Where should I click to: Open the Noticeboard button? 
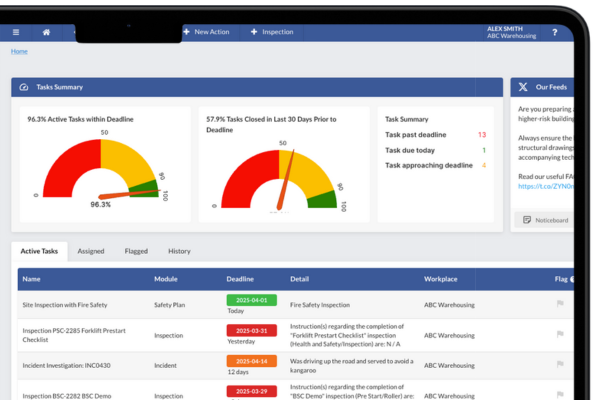[x=545, y=219]
